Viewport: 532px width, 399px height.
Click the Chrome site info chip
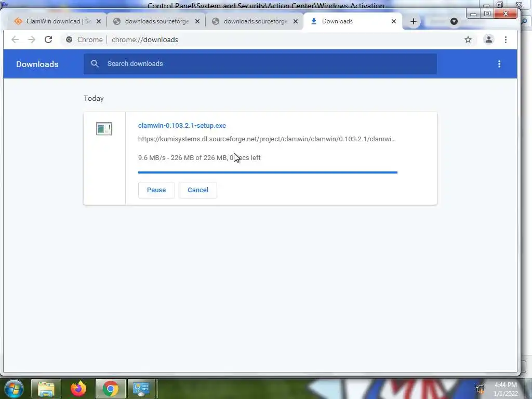pos(85,39)
